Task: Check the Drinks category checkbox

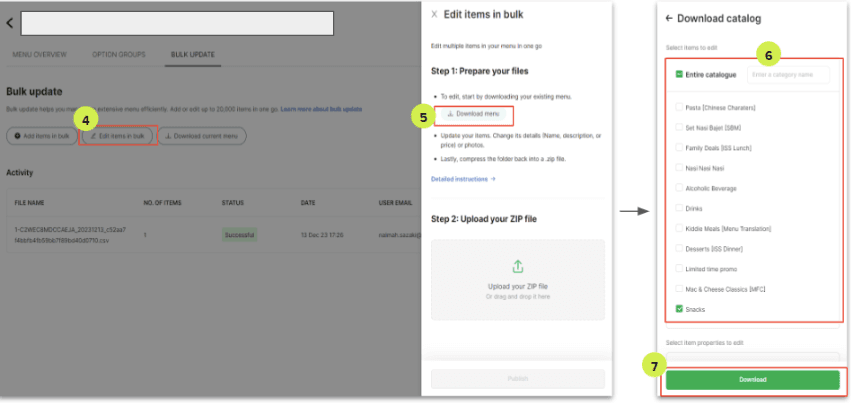Action: pos(679,208)
